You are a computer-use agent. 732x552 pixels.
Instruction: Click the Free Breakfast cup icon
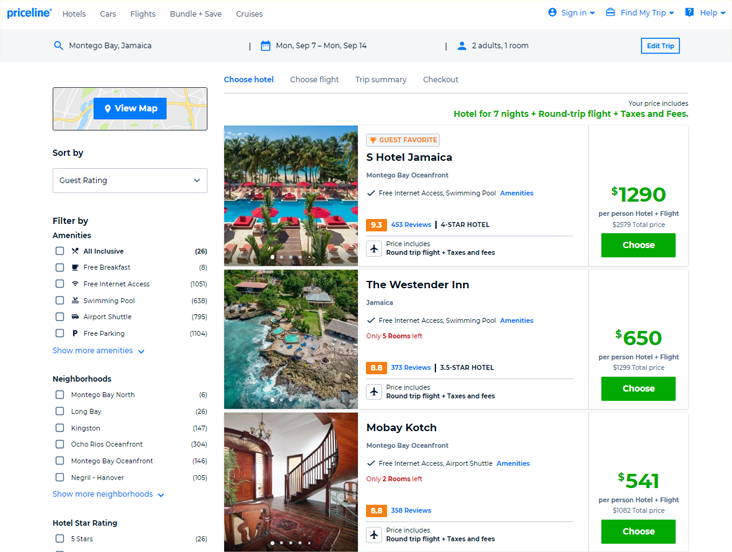coord(75,268)
